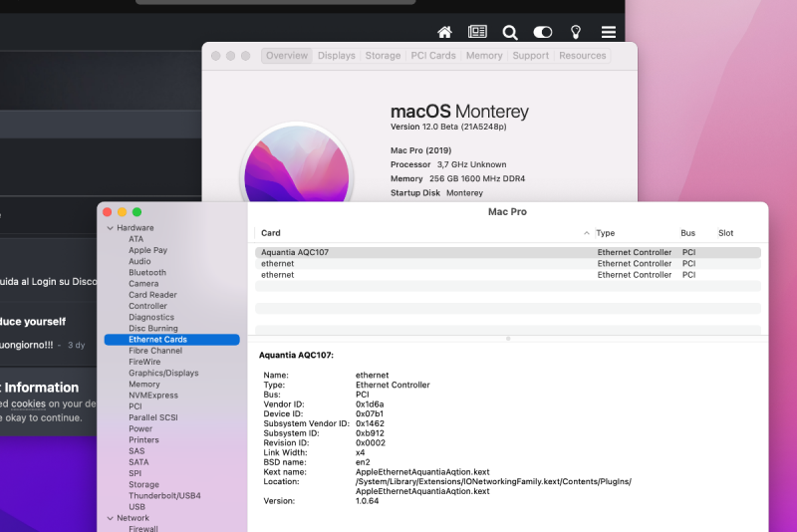The image size is (797, 532).
Task: Click the lightbulb icon
Action: click(575, 32)
